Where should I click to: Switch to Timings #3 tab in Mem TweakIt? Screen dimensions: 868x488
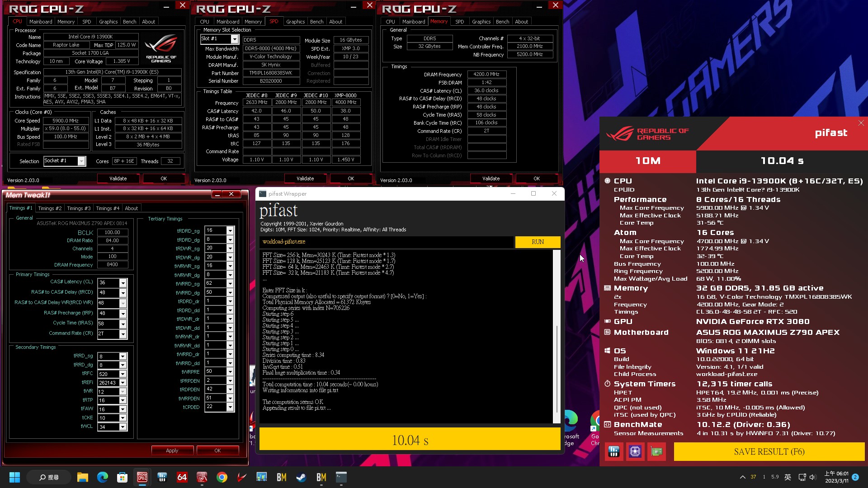pos(79,208)
